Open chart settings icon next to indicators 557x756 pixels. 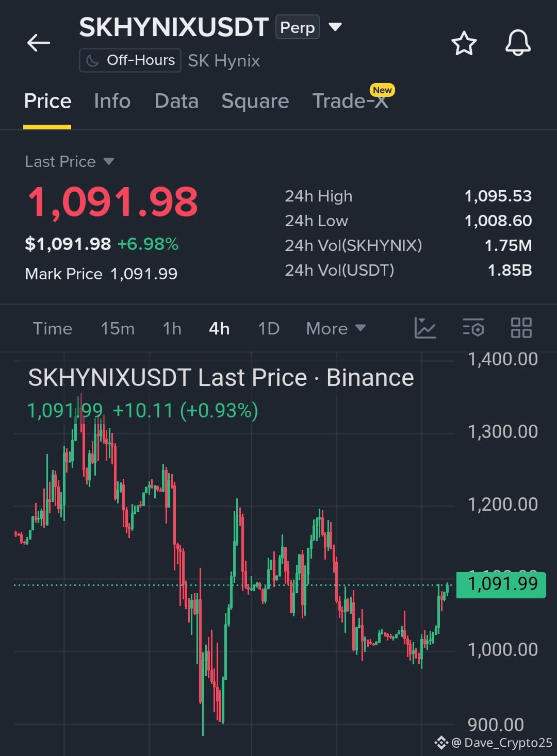point(473,328)
